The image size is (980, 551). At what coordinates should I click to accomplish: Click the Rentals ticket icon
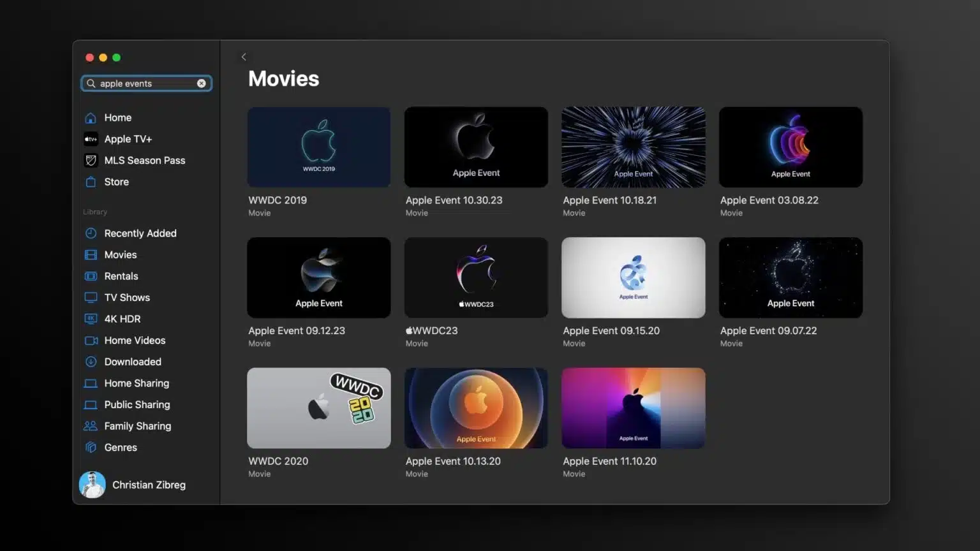coord(91,276)
